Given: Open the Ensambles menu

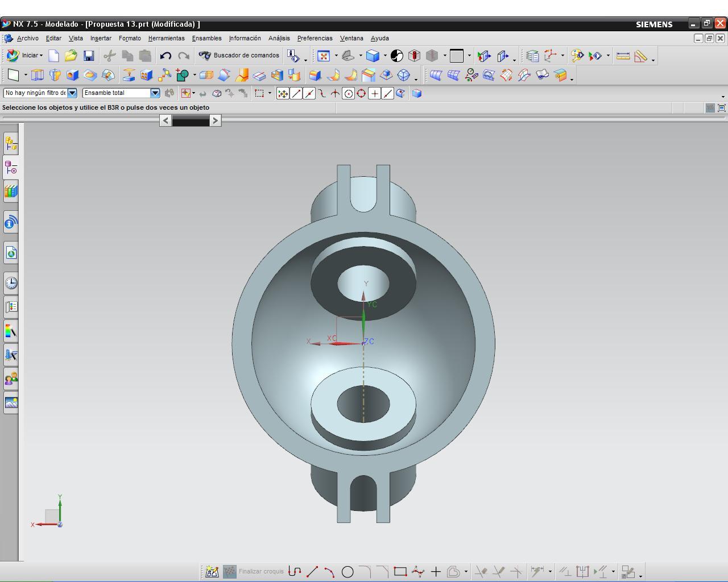Looking at the screenshot, I should [206, 38].
